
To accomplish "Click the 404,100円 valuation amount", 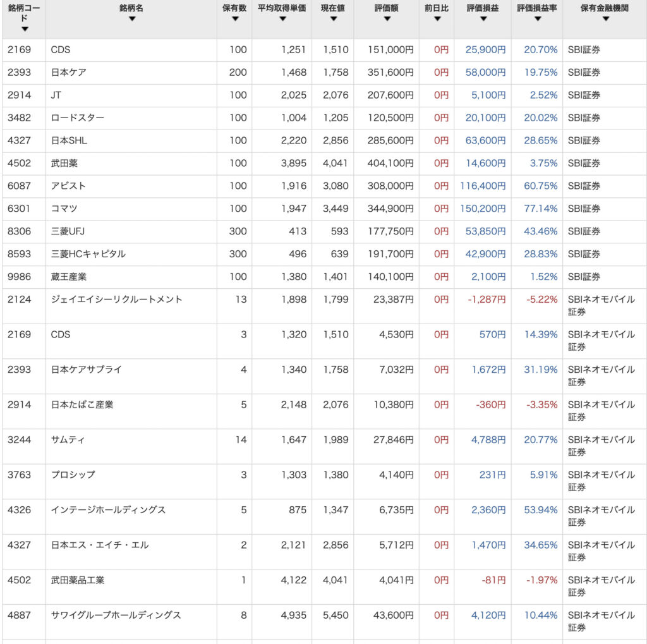I will [x=390, y=163].
